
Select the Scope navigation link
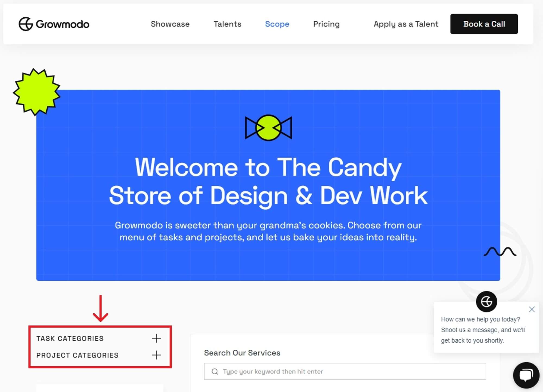[x=277, y=24]
